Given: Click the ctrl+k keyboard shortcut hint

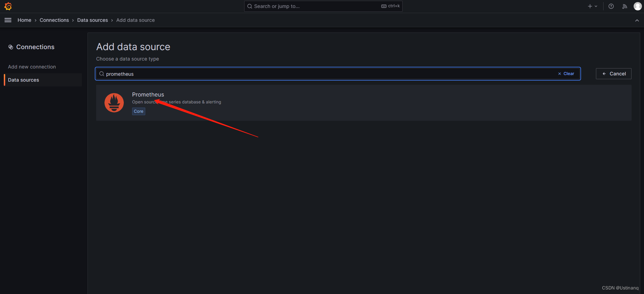Looking at the screenshot, I should tap(390, 6).
